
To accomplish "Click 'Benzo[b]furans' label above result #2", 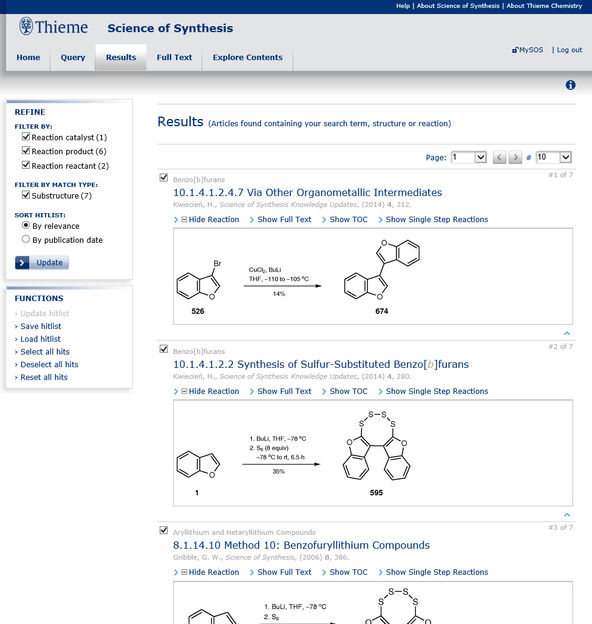I will tap(199, 351).
